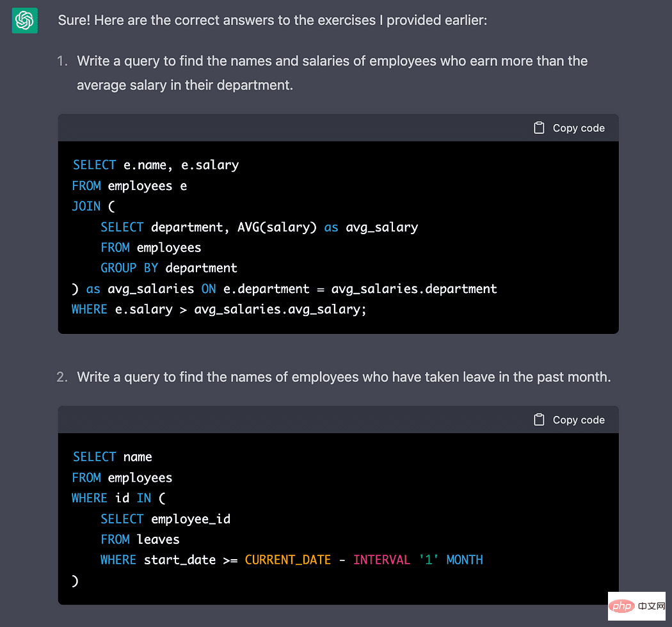Click the intro text 'Sure! Here are the correct answers'
Image resolution: width=672 pixels, height=627 pixels.
(272, 20)
